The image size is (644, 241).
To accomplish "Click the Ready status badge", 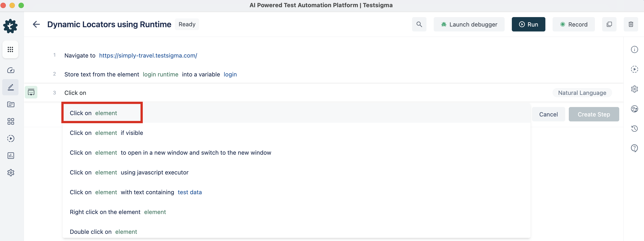I will (187, 24).
